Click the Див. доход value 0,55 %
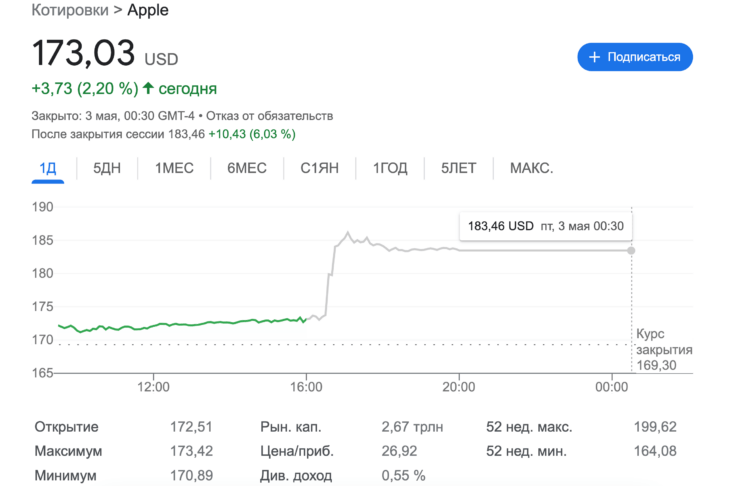Image resolution: width=740 pixels, height=486 pixels. click(x=404, y=475)
